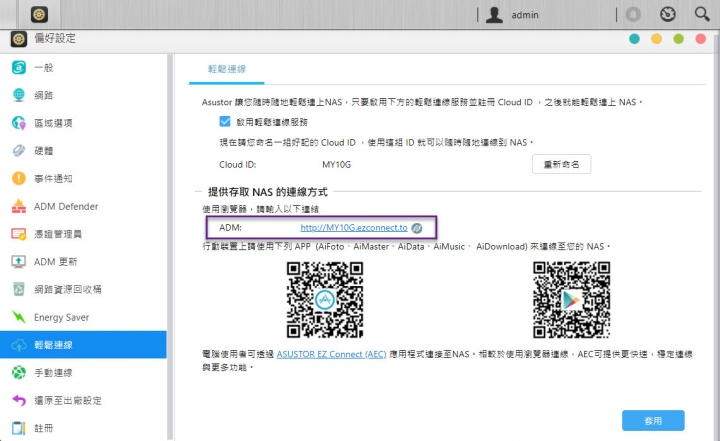Open the 一般 (General) settings icon
720x441 pixels.
tap(19, 68)
